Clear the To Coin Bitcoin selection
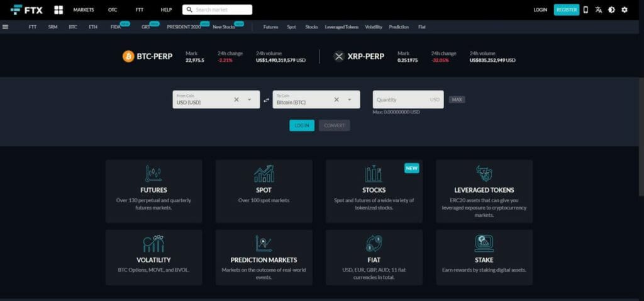Screen dimensions: 644x301 [336, 99]
